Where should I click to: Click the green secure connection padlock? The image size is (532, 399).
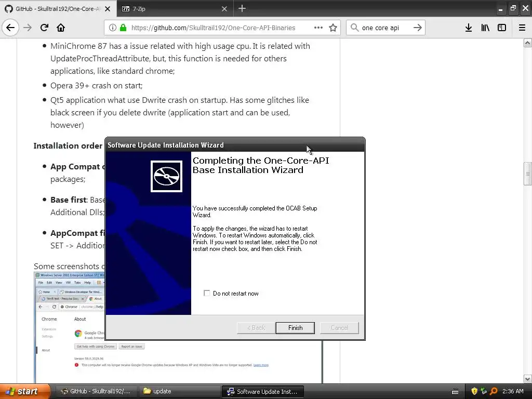[x=123, y=28]
